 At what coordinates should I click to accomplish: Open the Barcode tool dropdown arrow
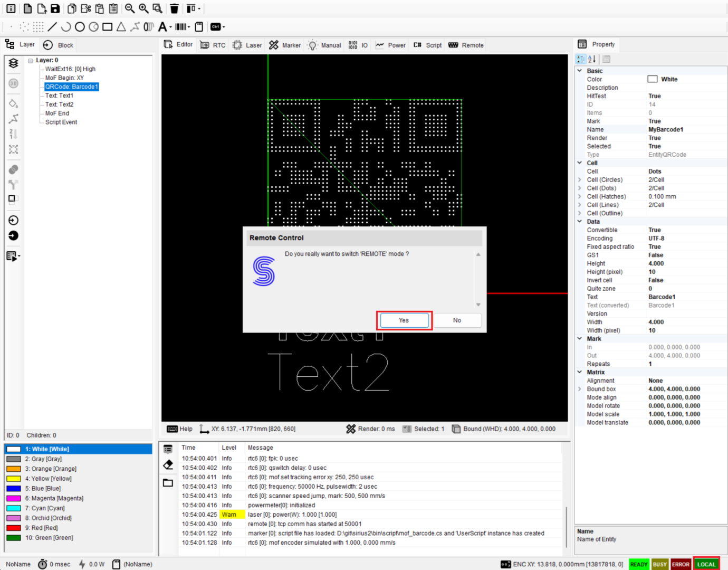(x=189, y=27)
